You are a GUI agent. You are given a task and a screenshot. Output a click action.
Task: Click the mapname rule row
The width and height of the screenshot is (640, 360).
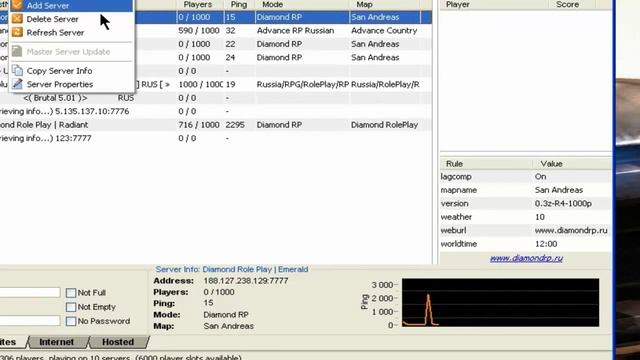[526, 190]
